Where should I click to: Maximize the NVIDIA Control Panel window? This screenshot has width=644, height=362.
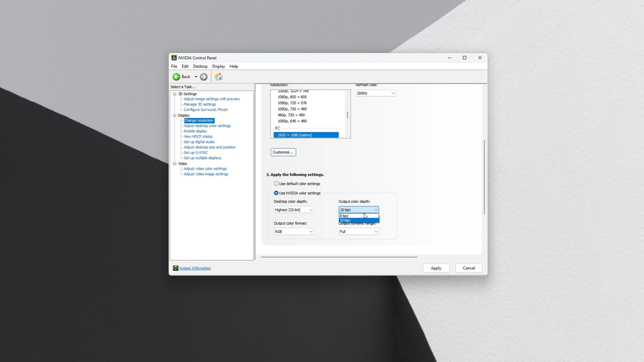[x=464, y=58]
